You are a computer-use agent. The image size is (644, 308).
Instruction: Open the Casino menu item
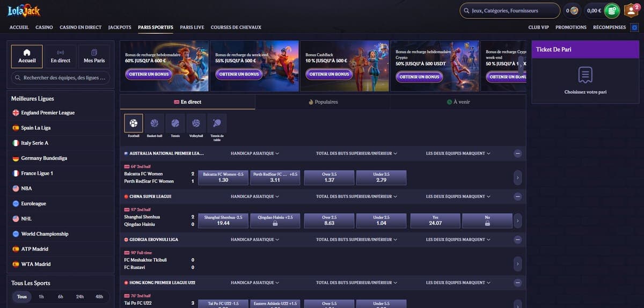tap(44, 27)
